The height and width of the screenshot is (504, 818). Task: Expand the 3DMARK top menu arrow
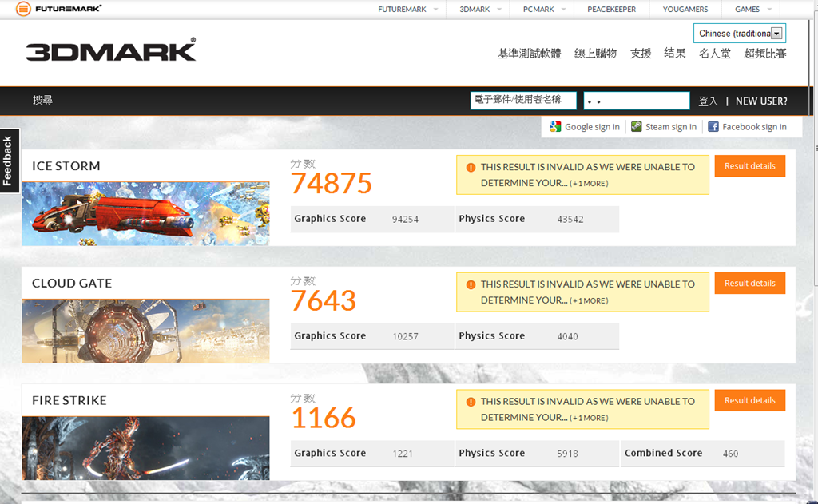click(499, 10)
